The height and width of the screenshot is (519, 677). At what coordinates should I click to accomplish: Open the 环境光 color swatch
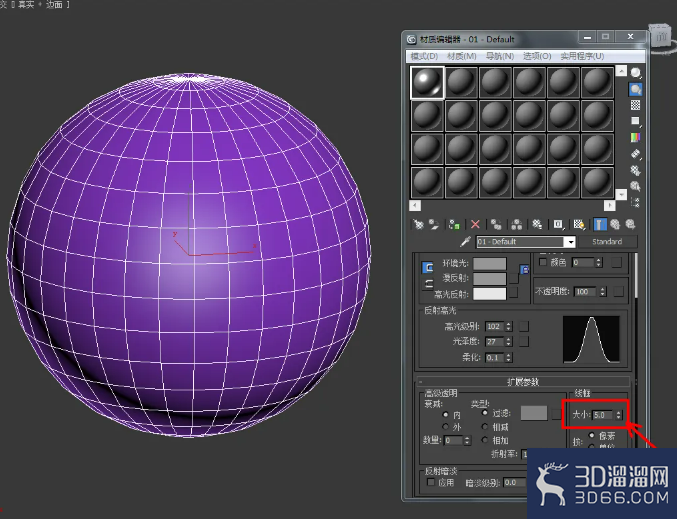coord(490,263)
